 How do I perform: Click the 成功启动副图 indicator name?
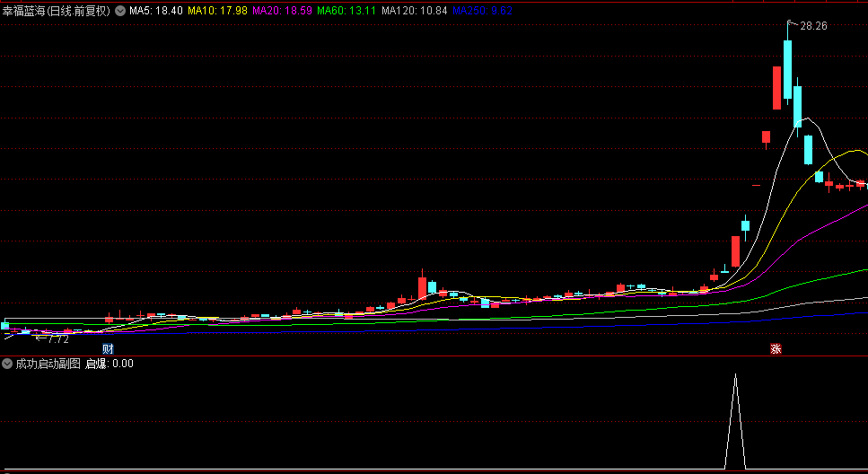[x=48, y=364]
